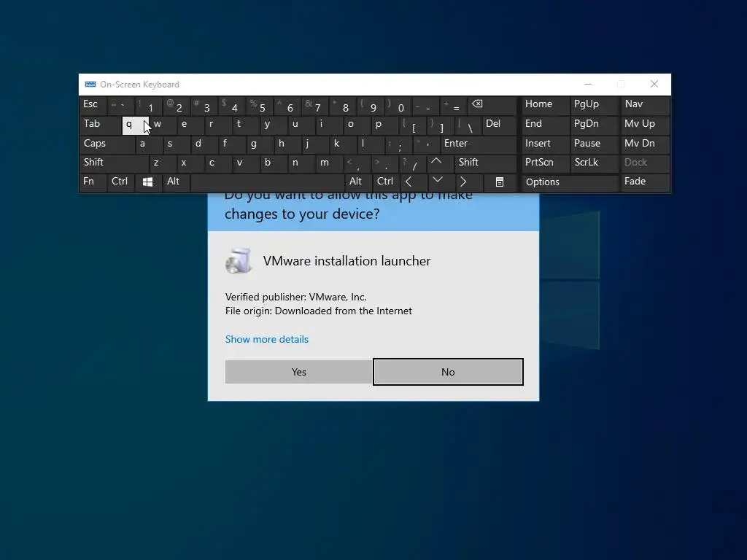Open Show more details link
The height and width of the screenshot is (560, 747).
(267, 339)
